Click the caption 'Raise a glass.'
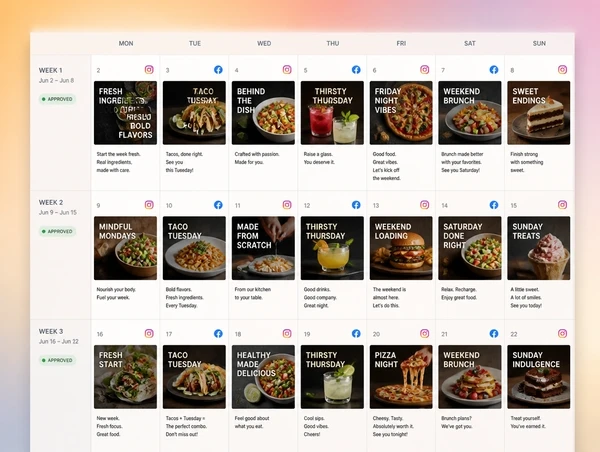This screenshot has height=452, width=600. pos(318,154)
